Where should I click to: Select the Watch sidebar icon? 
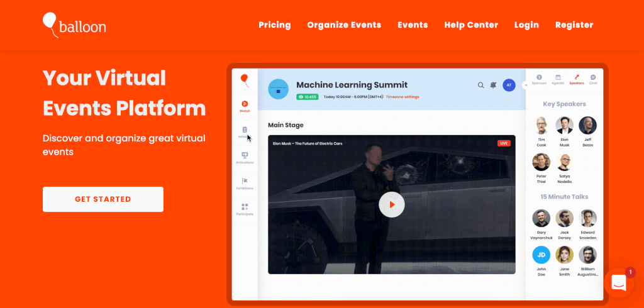tap(245, 106)
